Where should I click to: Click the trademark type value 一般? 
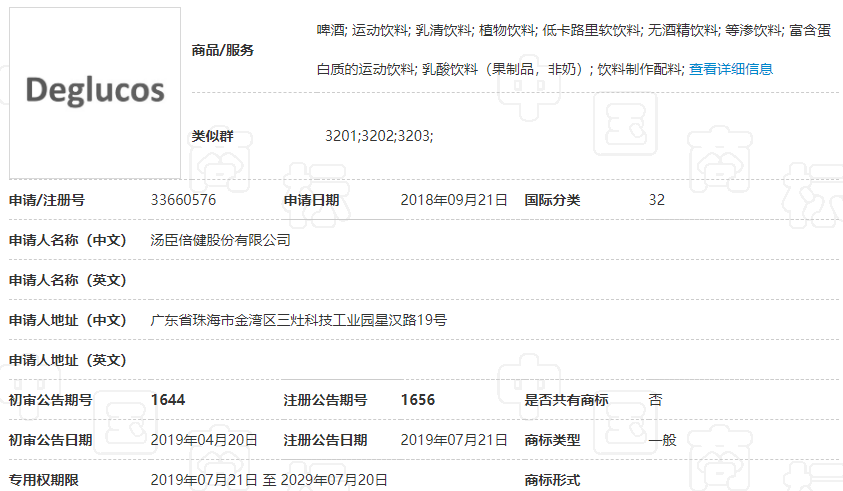[662, 440]
